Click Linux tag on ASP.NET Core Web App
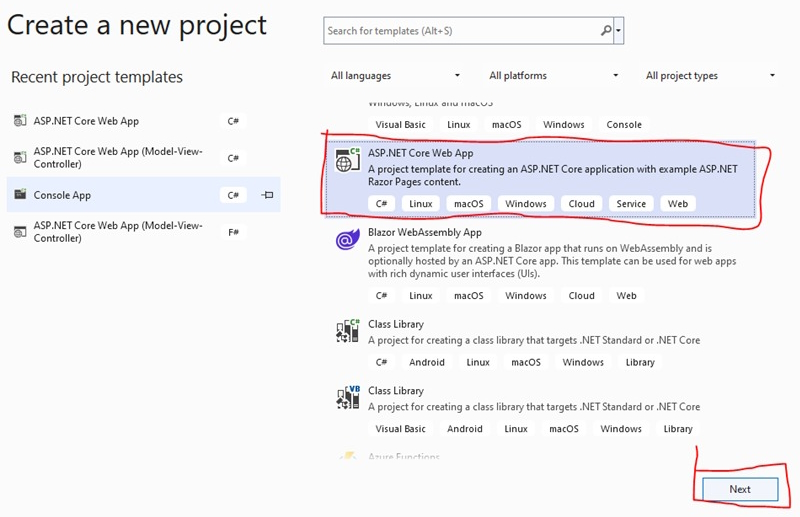800x517 pixels. [420, 204]
